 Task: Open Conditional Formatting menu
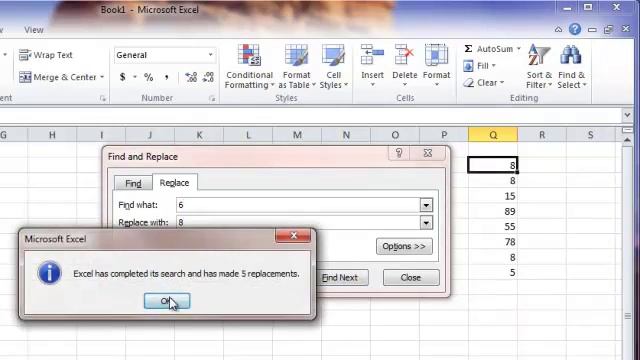click(249, 66)
